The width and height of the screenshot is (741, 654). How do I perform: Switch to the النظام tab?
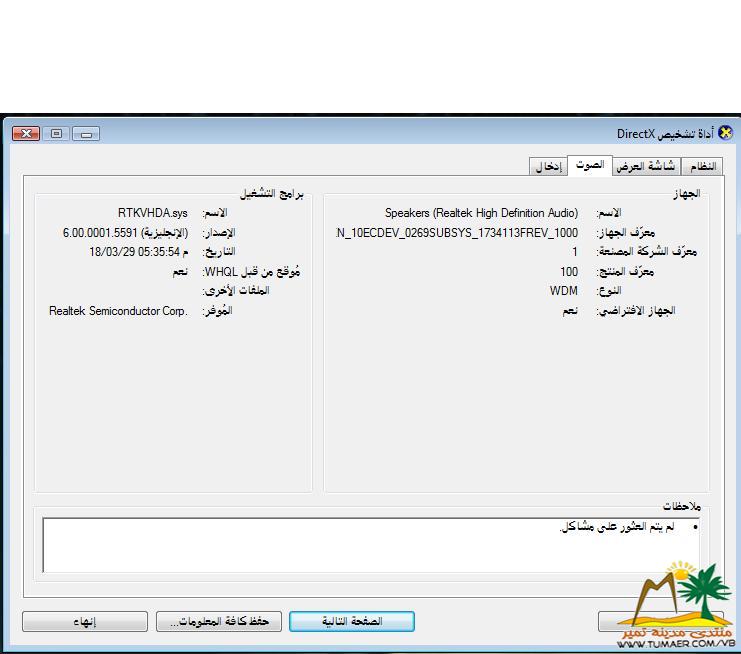[x=703, y=167]
